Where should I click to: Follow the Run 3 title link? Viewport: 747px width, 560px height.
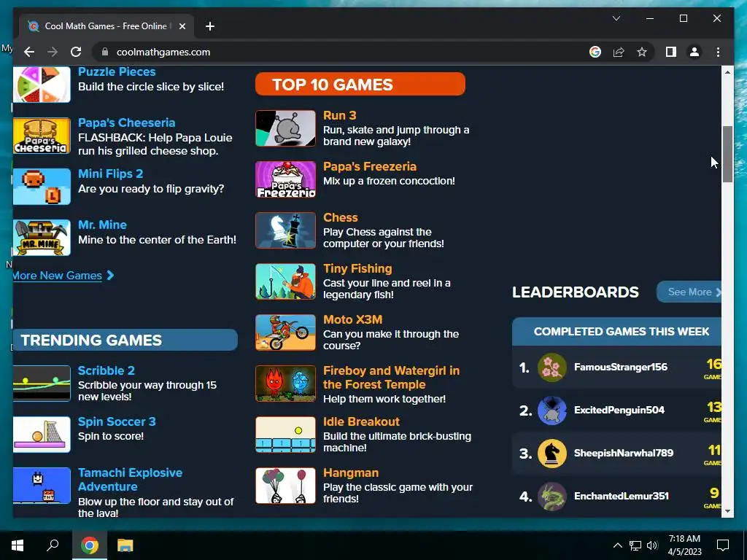(x=340, y=115)
